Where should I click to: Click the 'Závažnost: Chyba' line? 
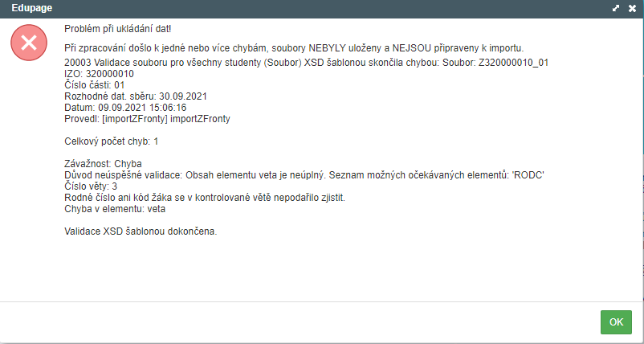click(x=103, y=164)
